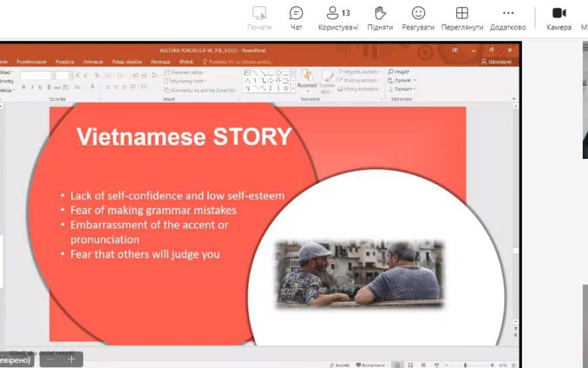
Task: Switch to slide sorter view
Action: pyautogui.click(x=411, y=365)
